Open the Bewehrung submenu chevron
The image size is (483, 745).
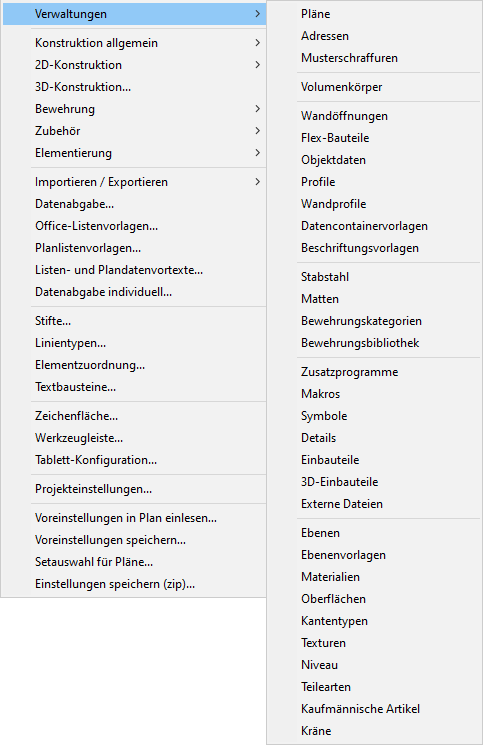click(257, 109)
